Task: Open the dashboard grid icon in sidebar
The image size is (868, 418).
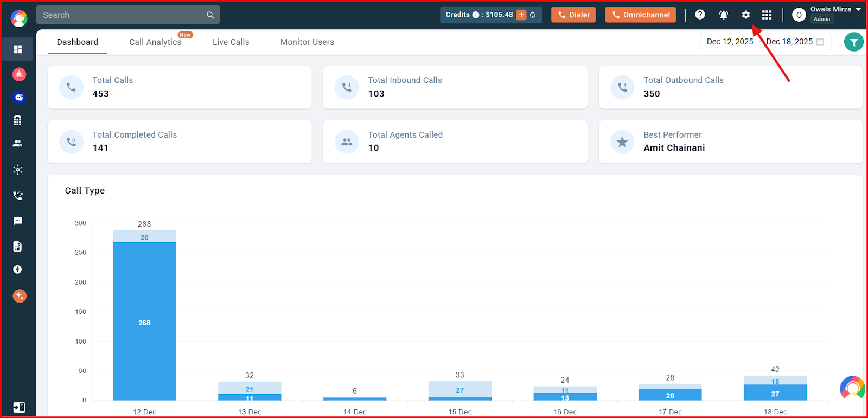Action: (18, 49)
